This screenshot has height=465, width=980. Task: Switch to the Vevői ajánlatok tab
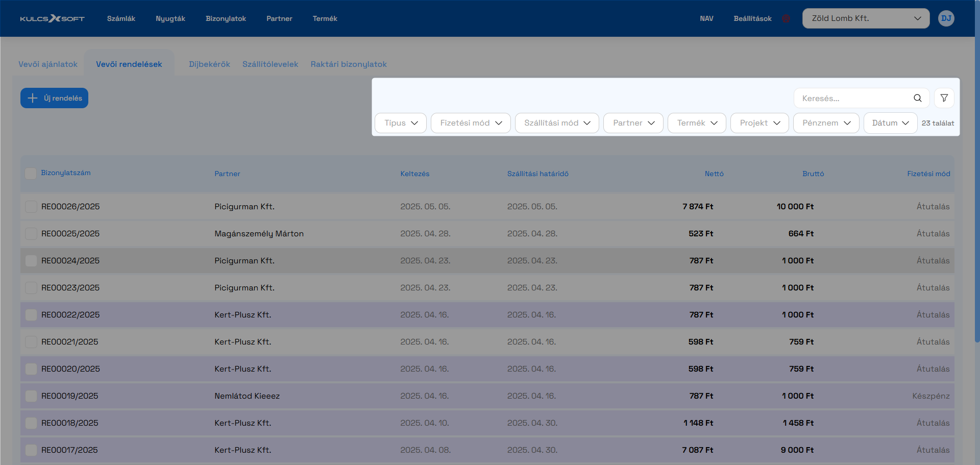(x=48, y=64)
